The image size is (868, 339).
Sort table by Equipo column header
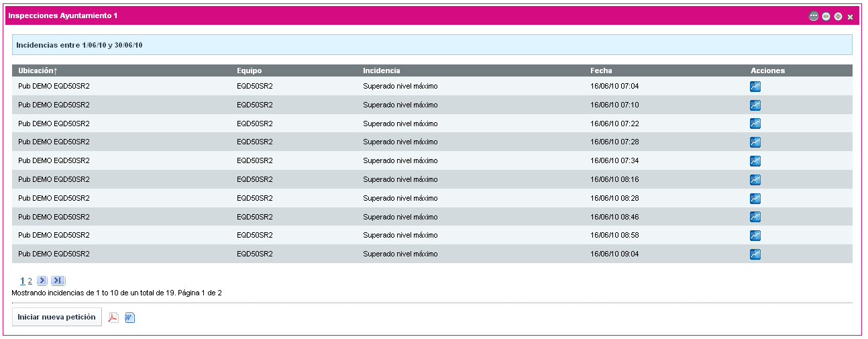pos(249,70)
